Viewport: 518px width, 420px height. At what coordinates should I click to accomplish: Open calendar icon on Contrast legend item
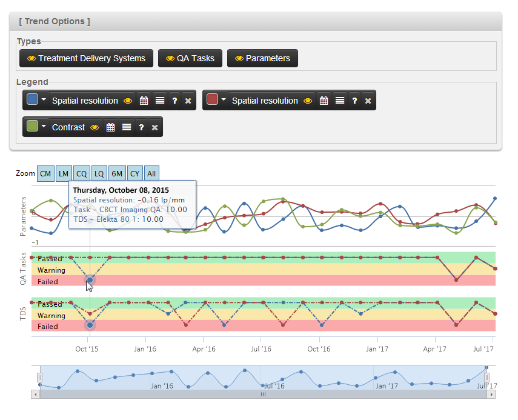click(110, 127)
